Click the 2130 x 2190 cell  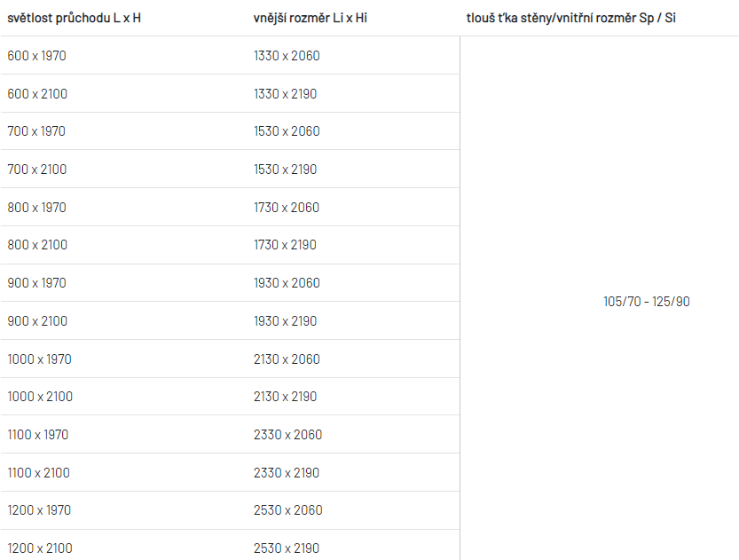pyautogui.click(x=285, y=397)
